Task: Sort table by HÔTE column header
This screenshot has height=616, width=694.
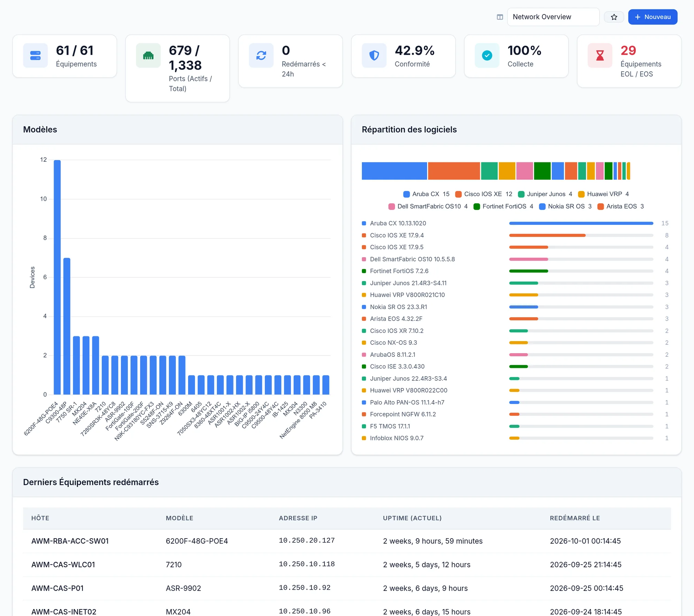Action: click(40, 518)
